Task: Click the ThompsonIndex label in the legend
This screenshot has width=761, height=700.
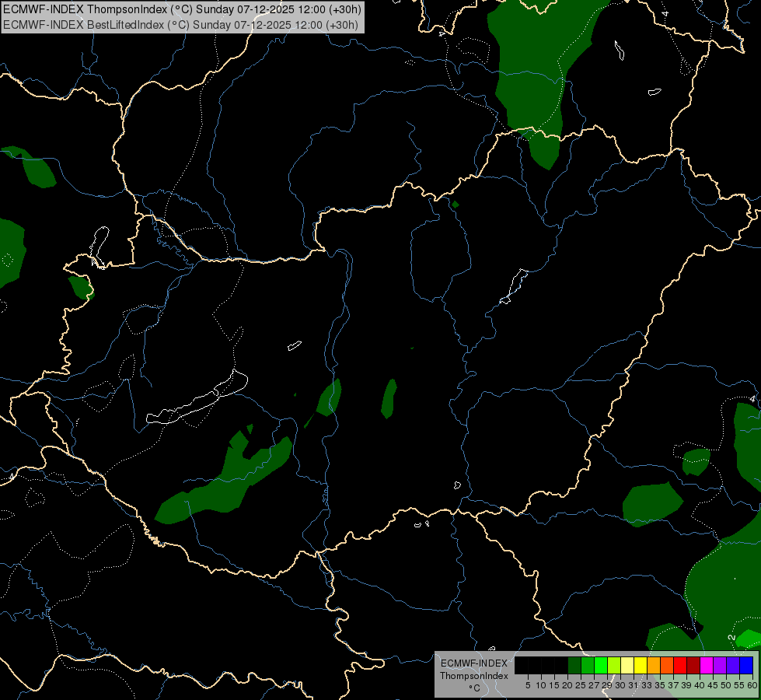Action: click(x=473, y=676)
